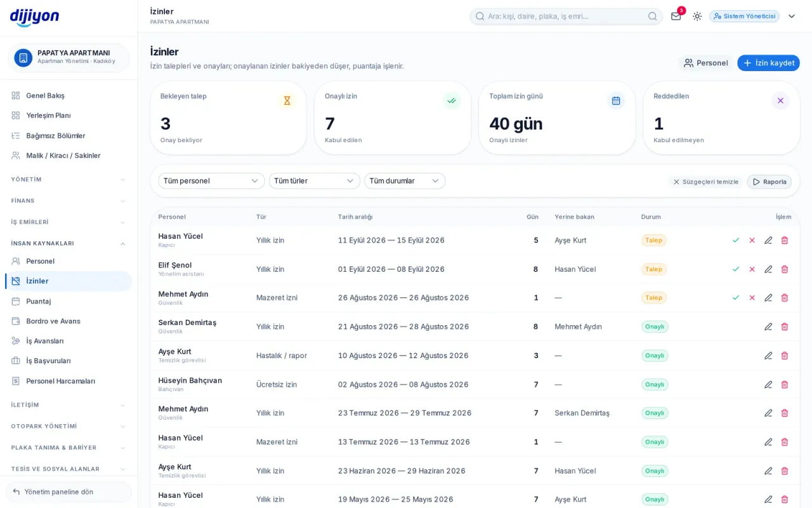The height and width of the screenshot is (508, 812).
Task: Open the Tüm personel filter dropdown
Action: point(211,181)
